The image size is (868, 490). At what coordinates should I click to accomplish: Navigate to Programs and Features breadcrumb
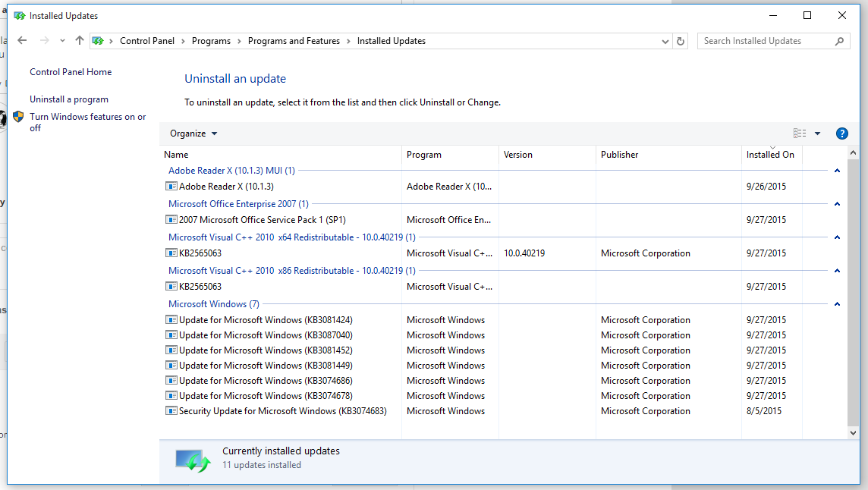coord(294,41)
